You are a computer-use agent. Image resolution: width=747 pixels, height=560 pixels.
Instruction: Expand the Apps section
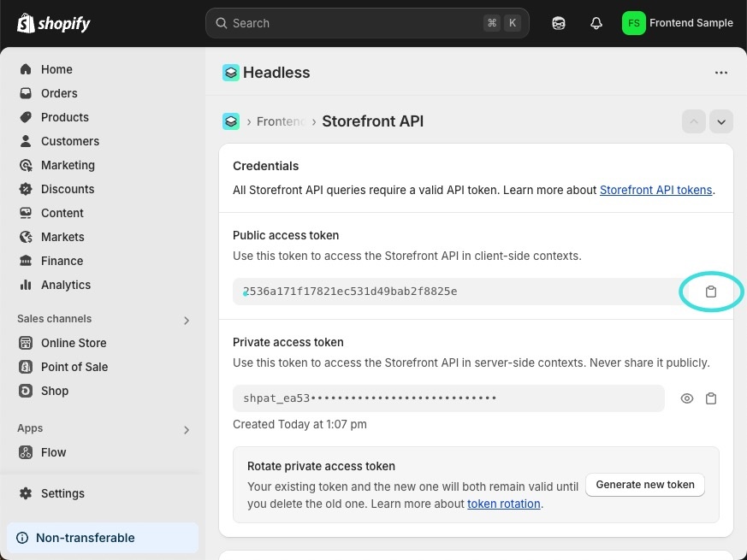pyautogui.click(x=187, y=430)
